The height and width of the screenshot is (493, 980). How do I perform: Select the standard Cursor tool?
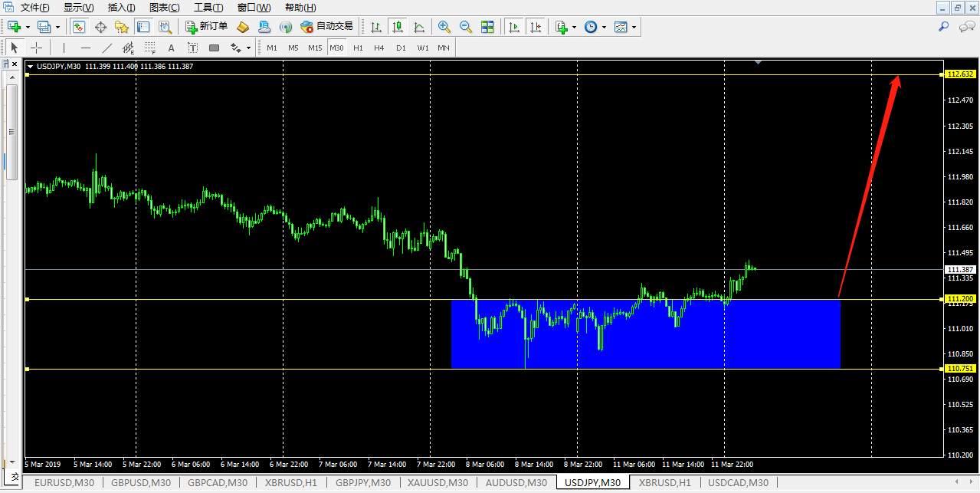(x=15, y=48)
